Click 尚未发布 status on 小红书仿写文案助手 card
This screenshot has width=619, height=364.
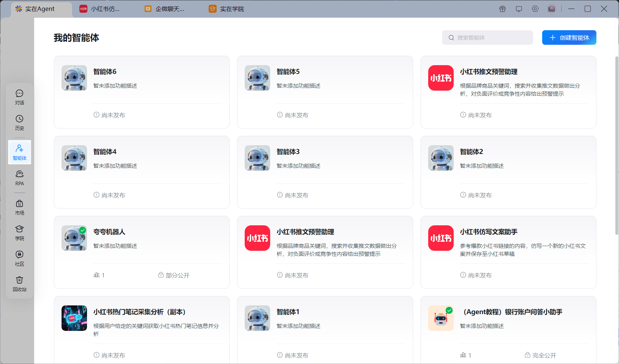point(476,275)
